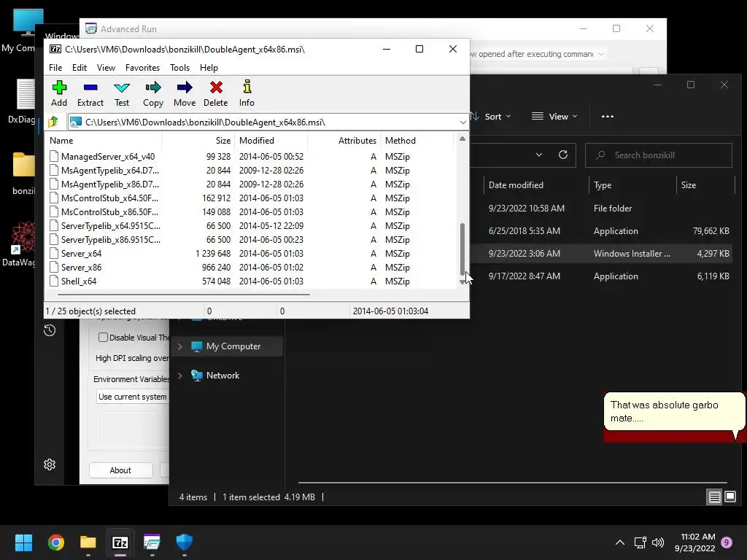The width and height of the screenshot is (747, 560).
Task: Select the Server_x86 file row
Action: click(251, 267)
